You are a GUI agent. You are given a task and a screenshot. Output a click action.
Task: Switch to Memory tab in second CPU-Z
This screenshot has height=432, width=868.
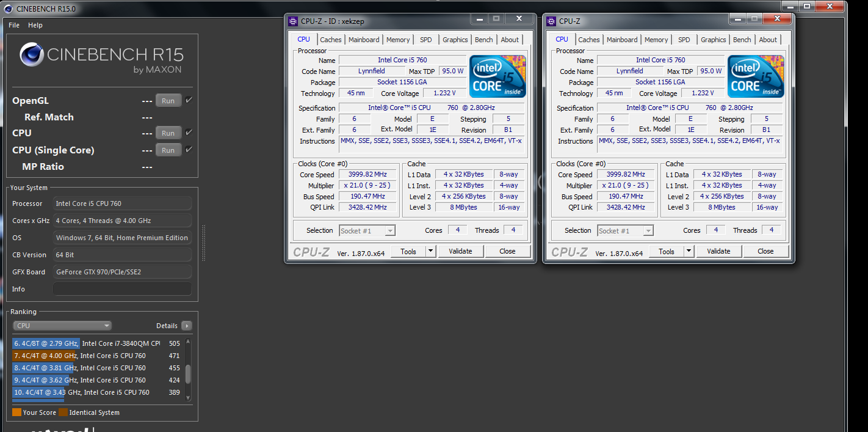656,40
